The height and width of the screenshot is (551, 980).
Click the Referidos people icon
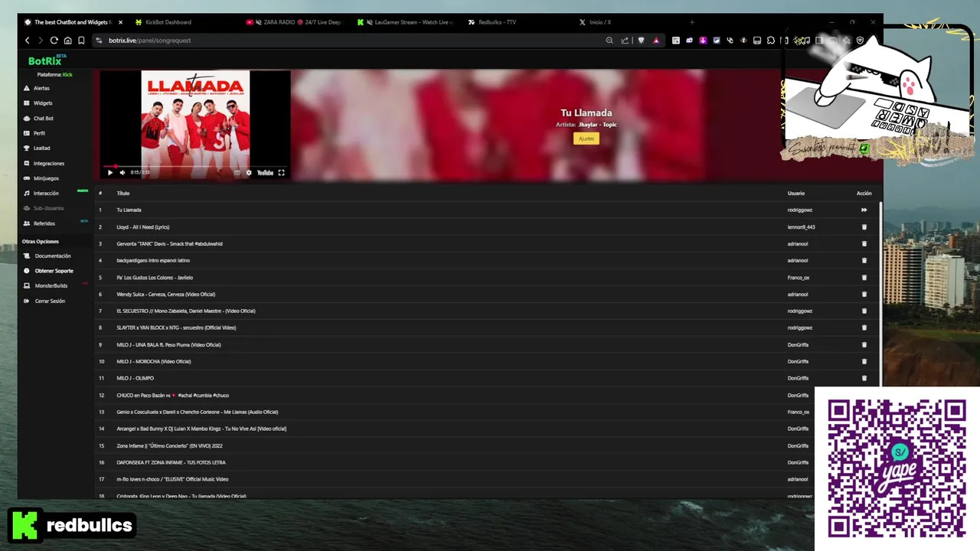(x=27, y=223)
